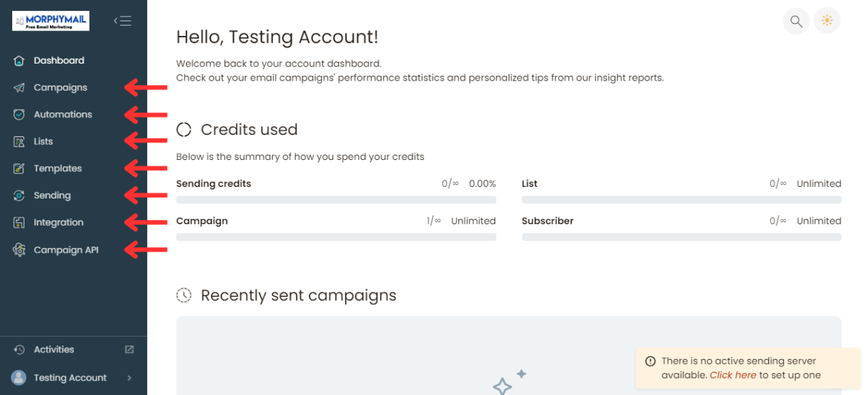Click here to set up a sending server
The height and width of the screenshot is (395, 868).
pos(733,375)
